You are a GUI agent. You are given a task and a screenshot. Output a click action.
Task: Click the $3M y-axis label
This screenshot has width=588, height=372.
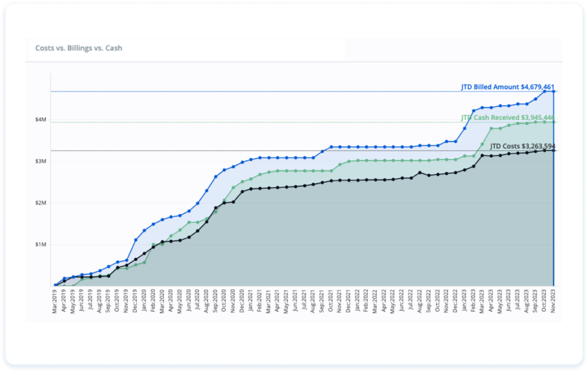click(41, 161)
